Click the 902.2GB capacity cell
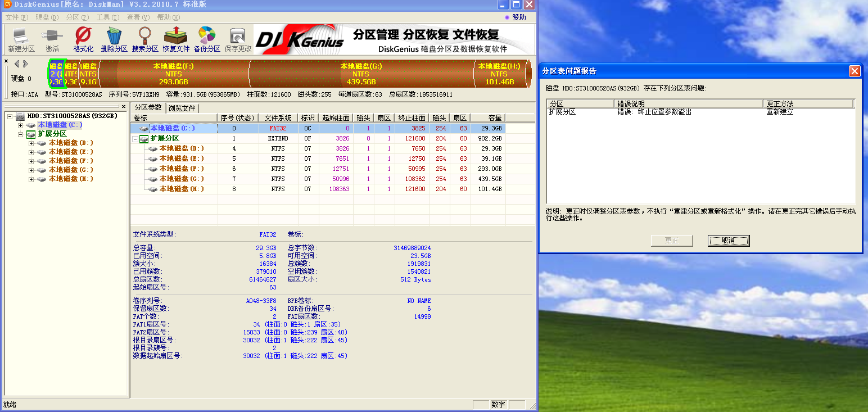This screenshot has width=868, height=412. tap(487, 138)
